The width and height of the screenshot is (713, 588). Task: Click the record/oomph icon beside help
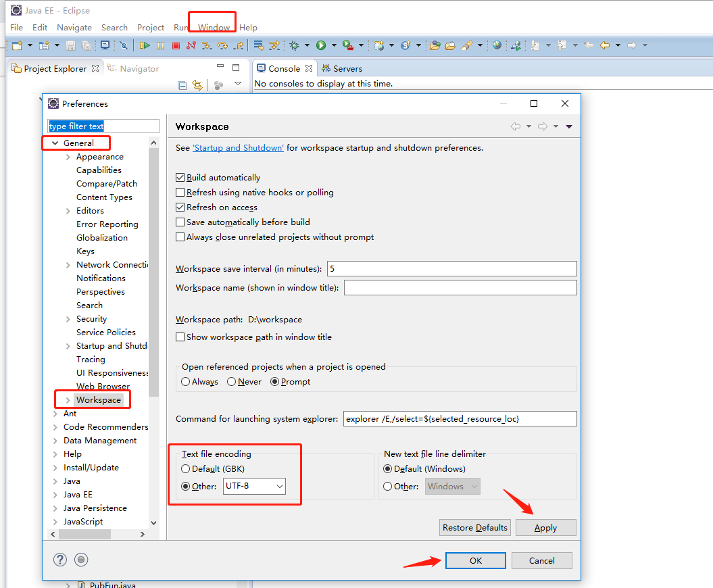pyautogui.click(x=81, y=560)
